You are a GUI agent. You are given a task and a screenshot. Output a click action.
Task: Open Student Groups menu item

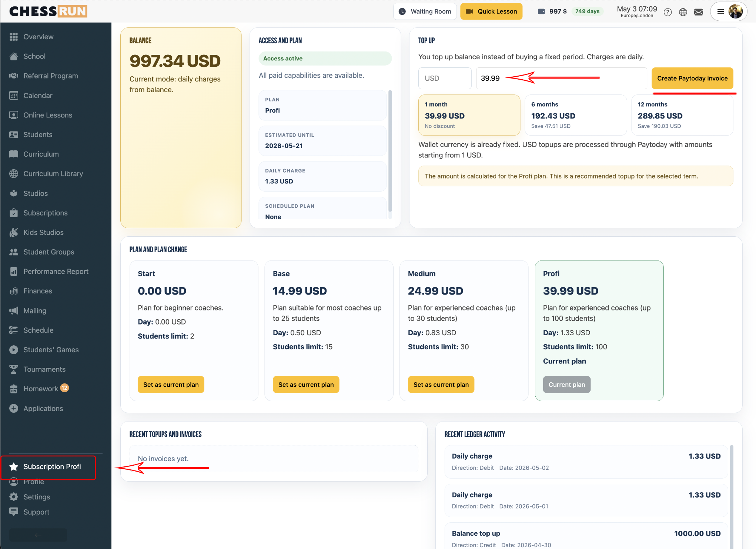48,252
